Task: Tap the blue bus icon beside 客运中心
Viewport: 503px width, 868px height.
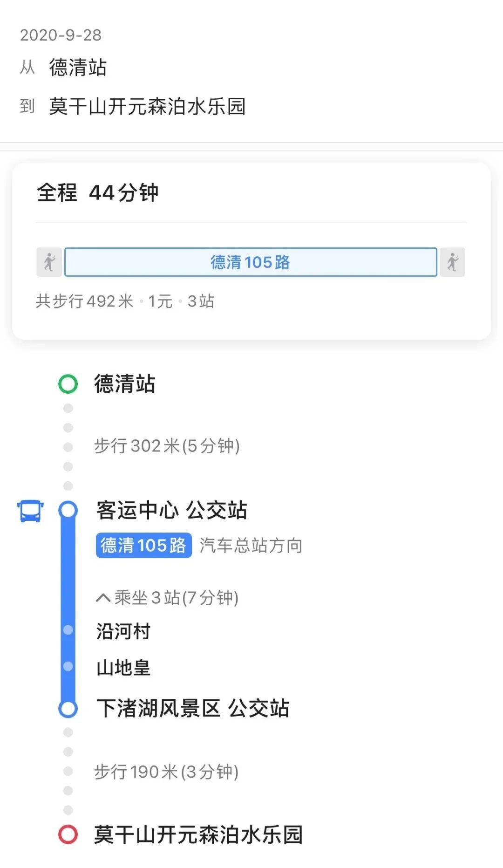Action: (x=30, y=511)
